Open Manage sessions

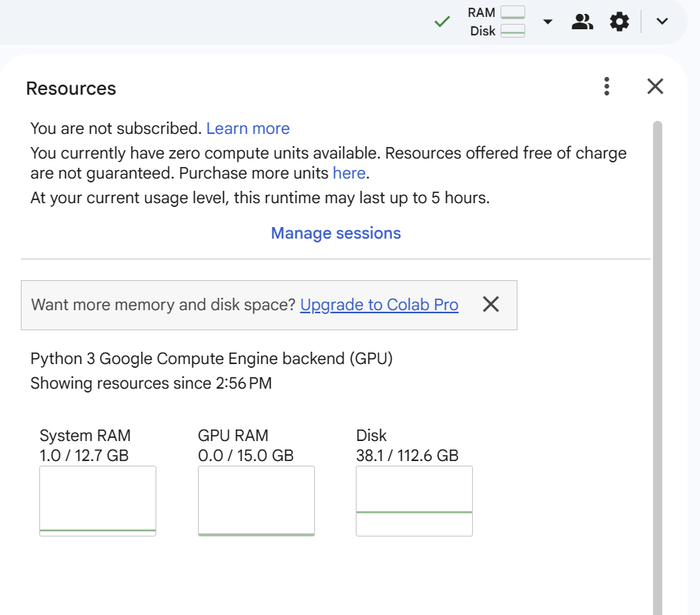(x=336, y=233)
